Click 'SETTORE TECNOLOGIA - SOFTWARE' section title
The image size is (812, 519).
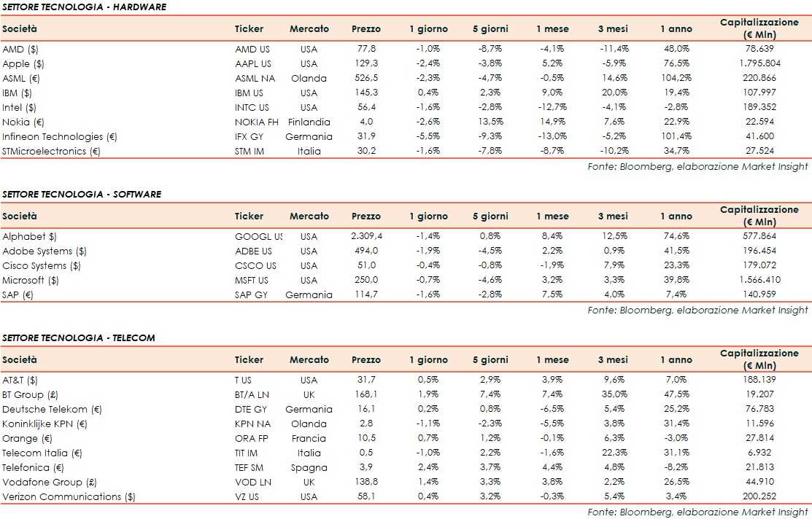[x=82, y=195]
